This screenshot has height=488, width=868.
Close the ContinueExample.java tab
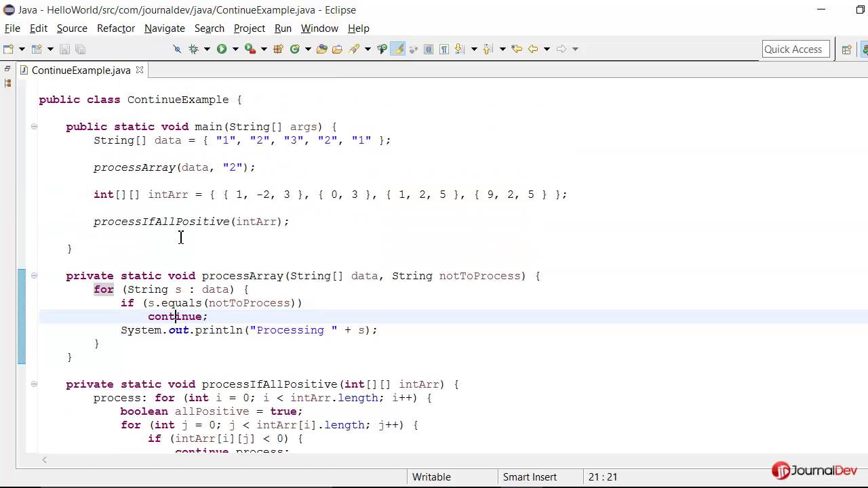click(140, 70)
